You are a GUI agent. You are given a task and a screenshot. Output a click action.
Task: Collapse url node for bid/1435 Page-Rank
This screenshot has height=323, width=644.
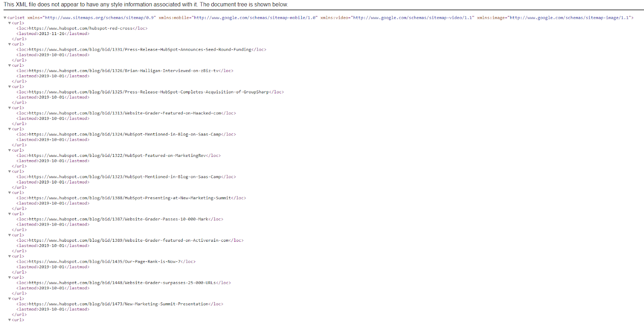click(10, 256)
